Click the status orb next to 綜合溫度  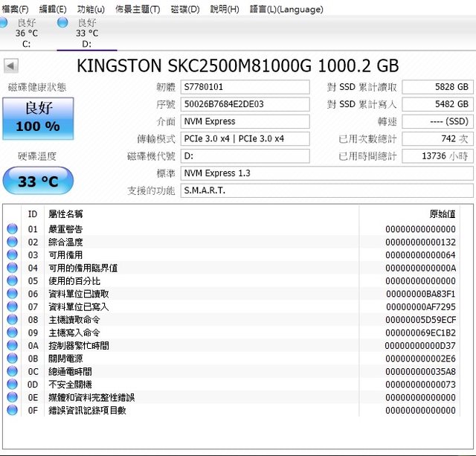point(12,242)
